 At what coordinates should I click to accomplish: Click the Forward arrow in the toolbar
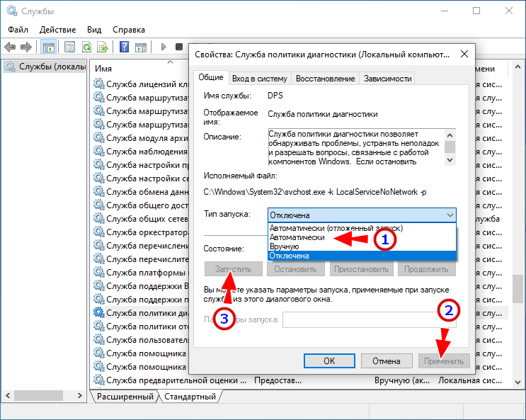(x=25, y=47)
